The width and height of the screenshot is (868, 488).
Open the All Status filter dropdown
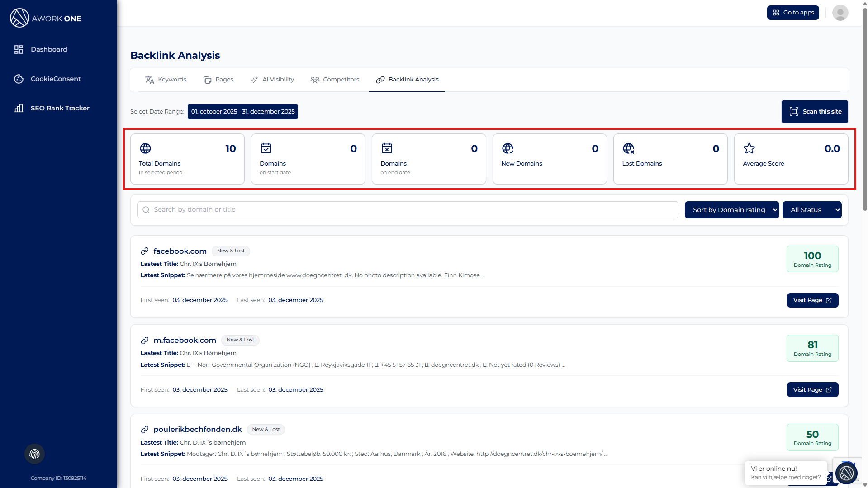click(x=811, y=210)
